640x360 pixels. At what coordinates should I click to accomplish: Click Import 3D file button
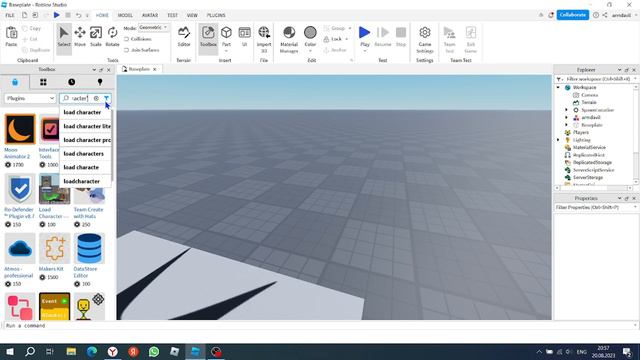(264, 39)
